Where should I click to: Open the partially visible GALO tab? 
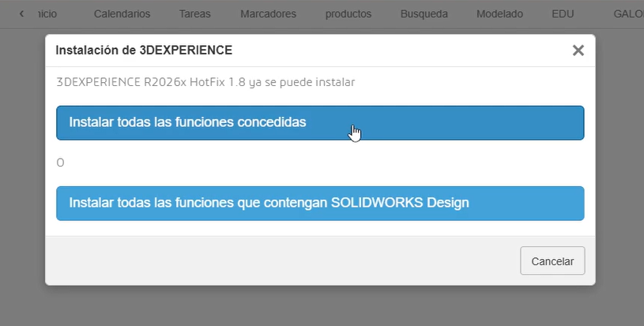pyautogui.click(x=627, y=13)
